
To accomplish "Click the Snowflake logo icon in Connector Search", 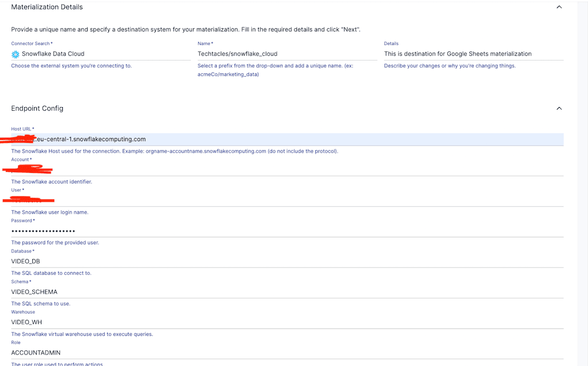I will 16,54.
